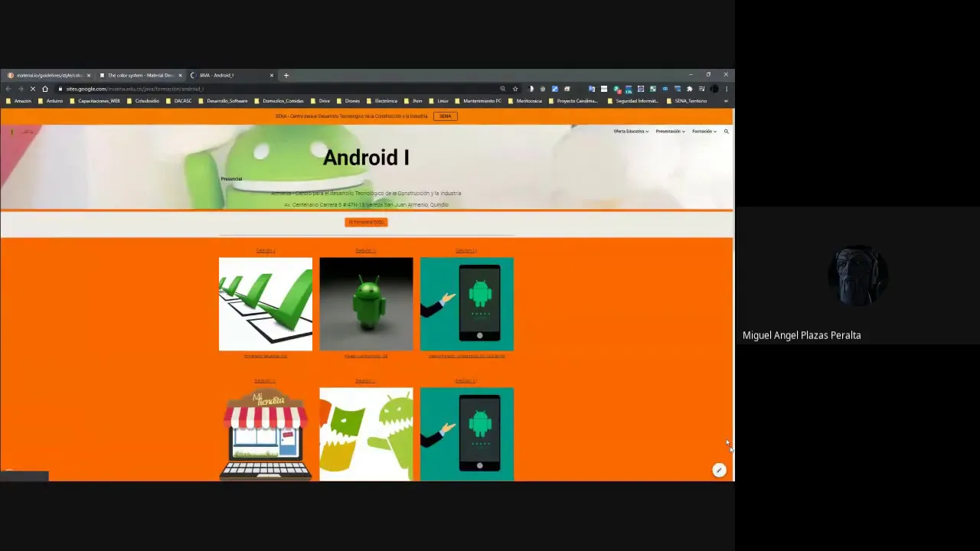The height and width of the screenshot is (551, 980).
Task: Open the Proyecto Carolina bookmark folder
Action: point(573,101)
